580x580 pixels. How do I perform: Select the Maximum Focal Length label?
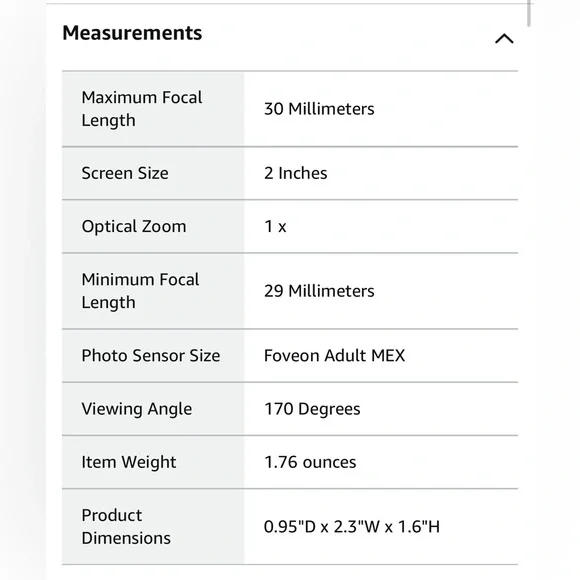coord(142,109)
